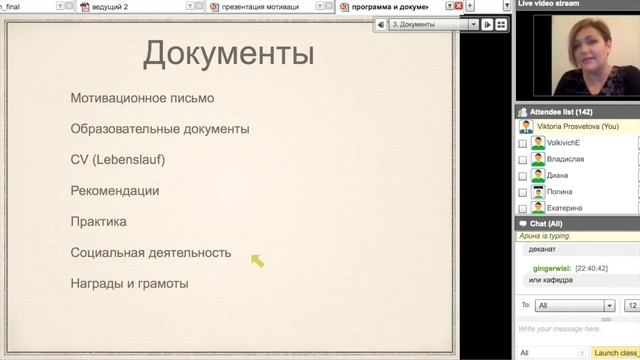The height and width of the screenshot is (360, 640).
Task: Open options arrow on 'программа и докуме' tab
Action: [x=450, y=6]
